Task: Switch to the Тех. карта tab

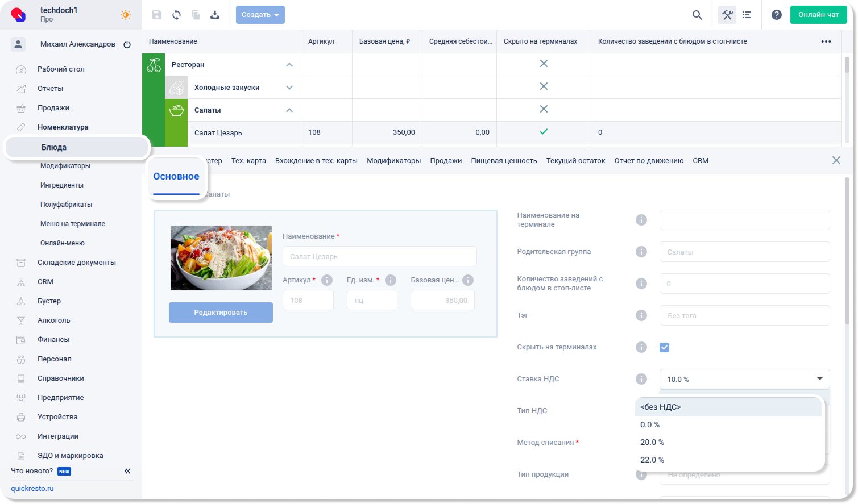Action: point(248,161)
